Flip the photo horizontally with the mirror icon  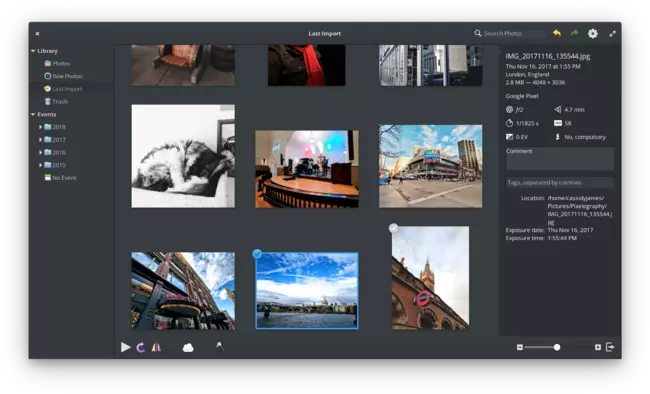tap(156, 347)
